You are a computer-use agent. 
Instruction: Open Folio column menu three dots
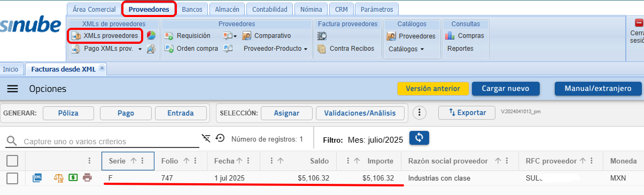(196, 161)
